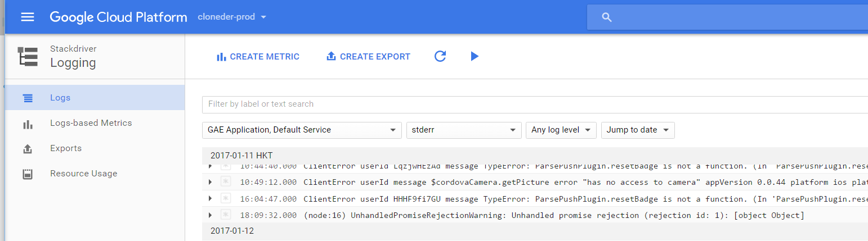Expand the 16:04:47.000 log entry
The width and height of the screenshot is (868, 241).
211,198
